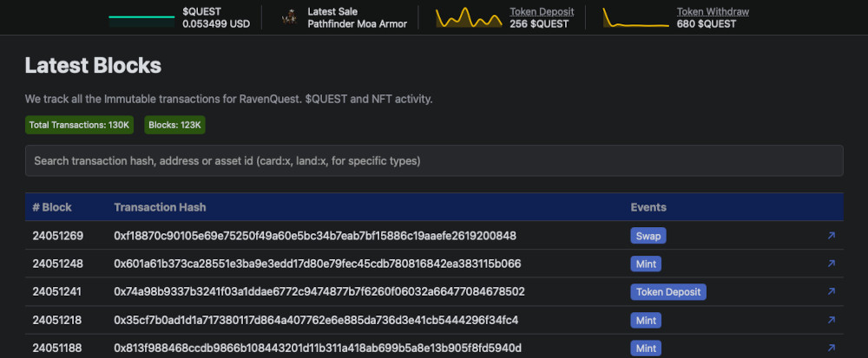Click the Token Deposit event badge

point(667,292)
